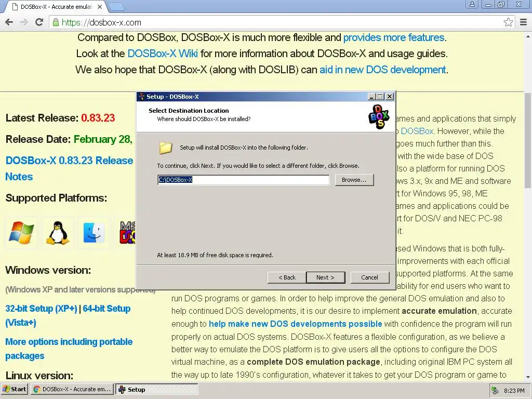Click the browser back arrow
The width and height of the screenshot is (532, 399).
(x=9, y=22)
